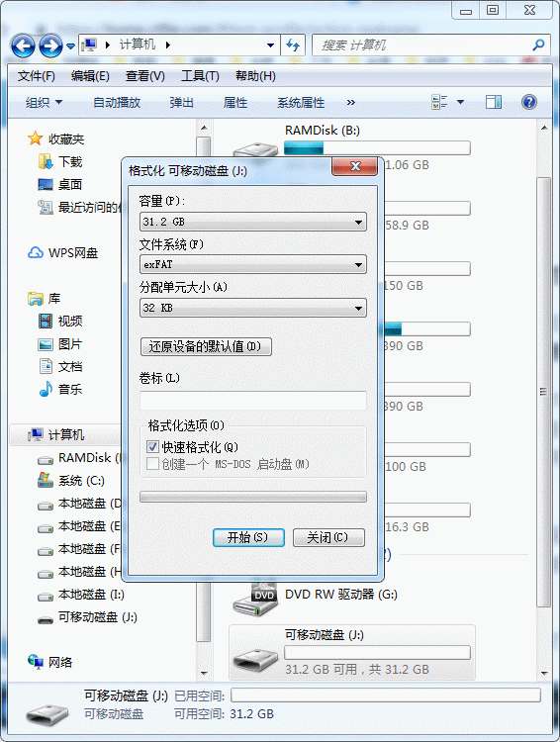This screenshot has width=560, height=742.
Task: Close the format dialog with X
Action: click(x=355, y=166)
